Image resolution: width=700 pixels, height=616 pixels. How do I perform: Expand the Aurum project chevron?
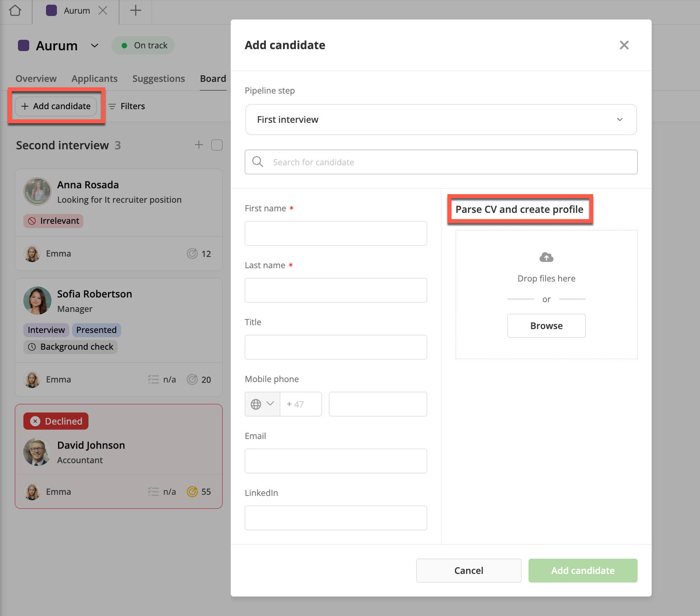click(94, 46)
